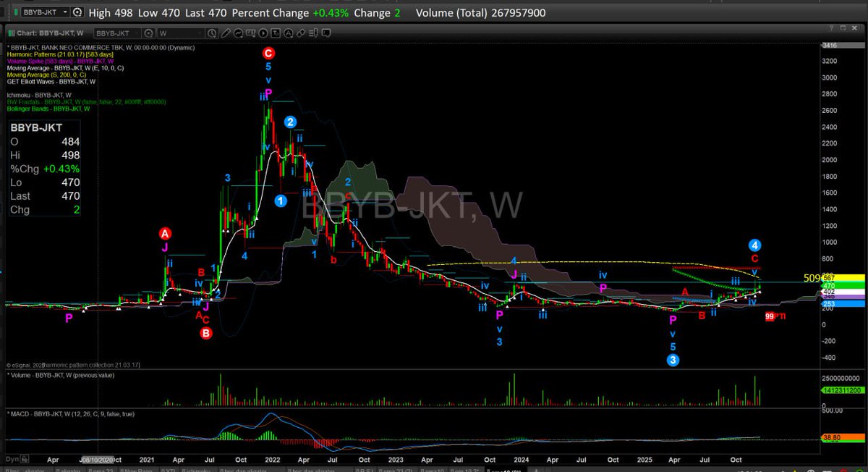
Task: Select the Volume Spike study label
Action: tap(60, 60)
